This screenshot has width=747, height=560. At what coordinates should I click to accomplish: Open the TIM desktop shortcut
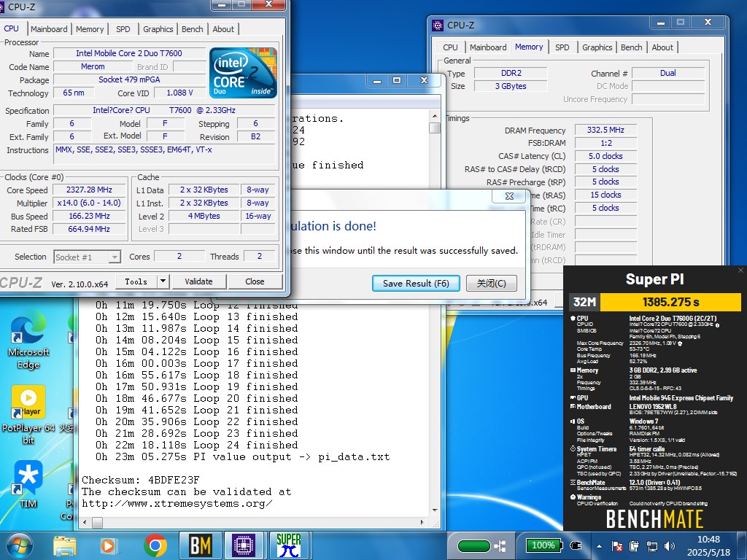pos(28,484)
